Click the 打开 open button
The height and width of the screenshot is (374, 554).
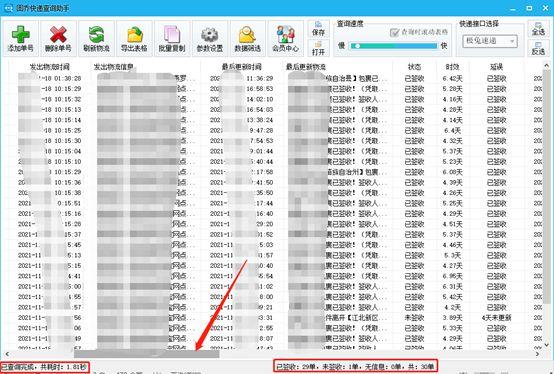pos(318,48)
